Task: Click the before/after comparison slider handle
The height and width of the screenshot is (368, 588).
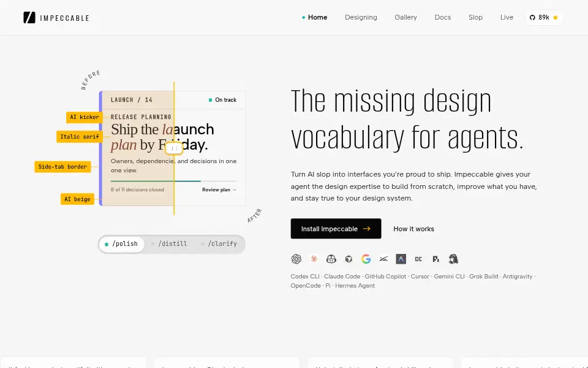Action: [174, 148]
